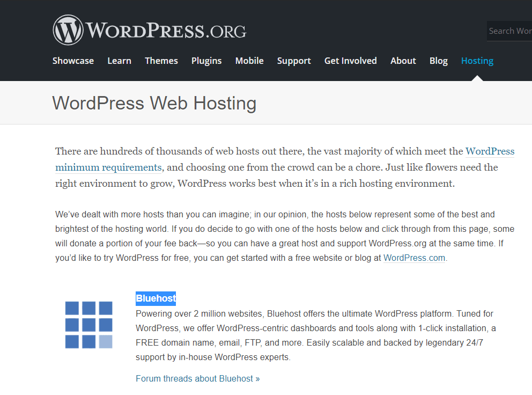The height and width of the screenshot is (395, 532).
Task: Open the Blog menu item
Action: click(x=438, y=61)
